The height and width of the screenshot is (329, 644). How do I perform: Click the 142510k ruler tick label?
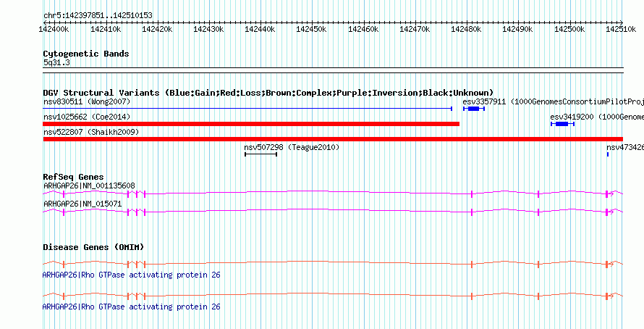[x=621, y=29]
